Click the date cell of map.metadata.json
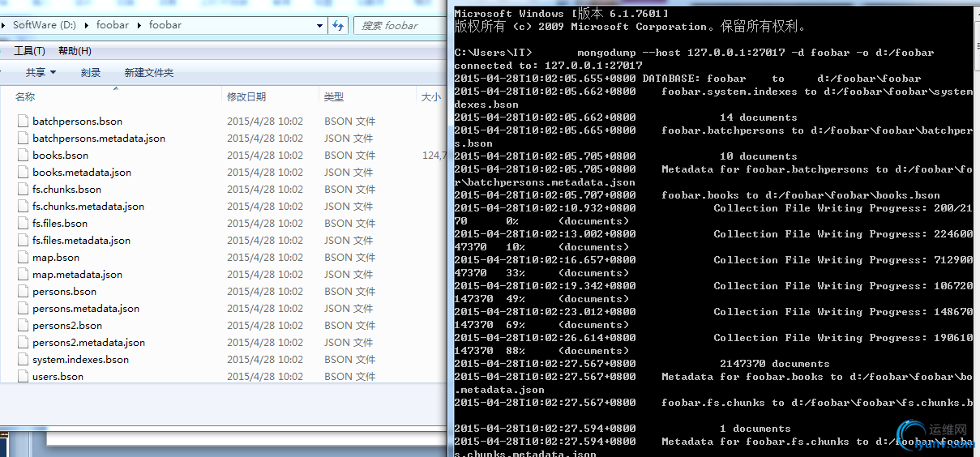The image size is (980, 457). click(x=265, y=274)
